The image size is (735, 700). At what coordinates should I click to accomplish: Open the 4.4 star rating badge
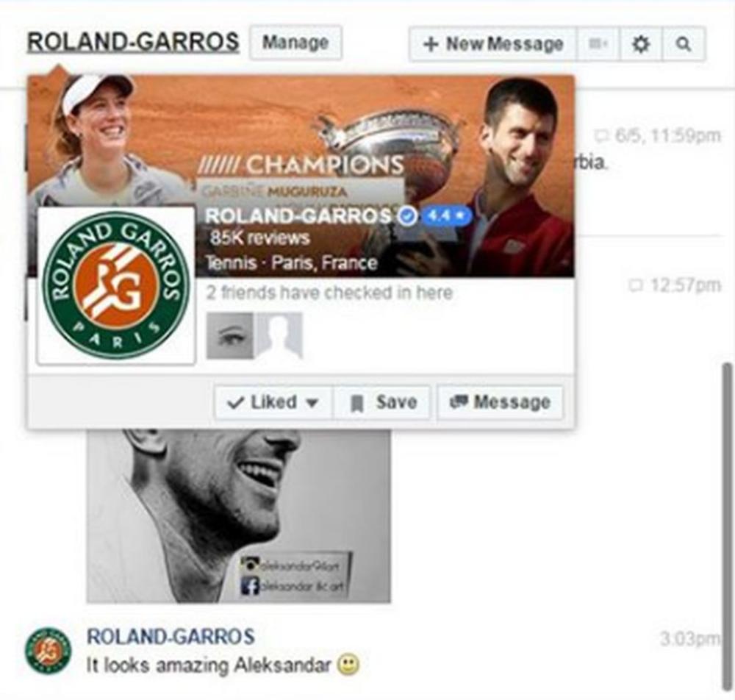[446, 215]
